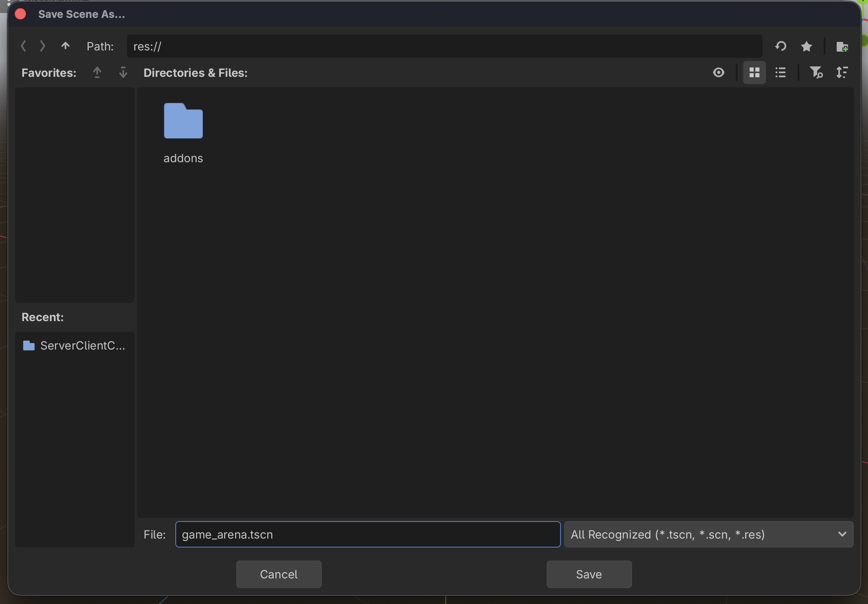868x604 pixels.
Task: Click the res:// path field
Action: (444, 46)
